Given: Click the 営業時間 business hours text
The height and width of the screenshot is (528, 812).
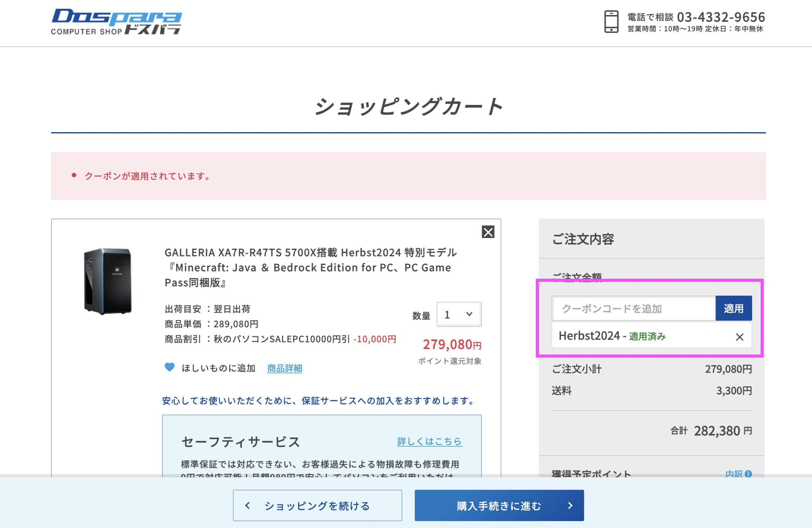Looking at the screenshot, I should [695, 29].
